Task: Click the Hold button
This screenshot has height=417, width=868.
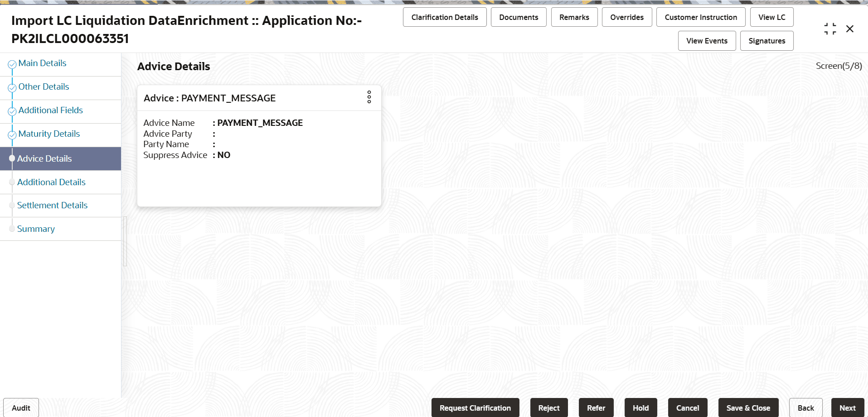Action: pos(641,408)
